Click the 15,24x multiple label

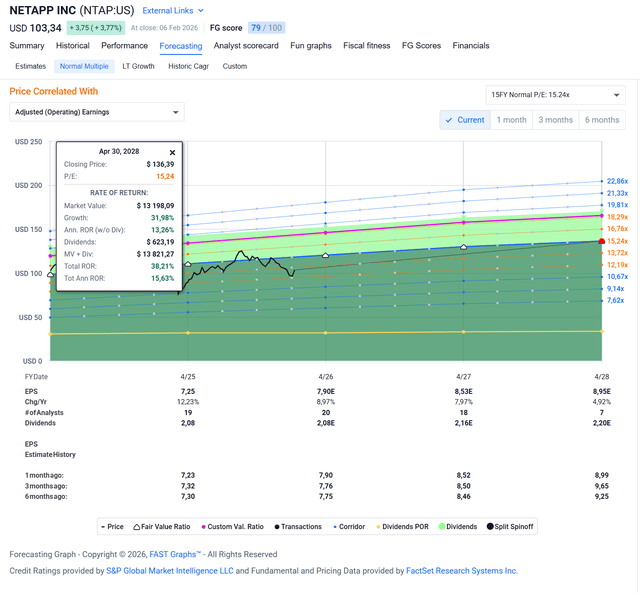[617, 241]
